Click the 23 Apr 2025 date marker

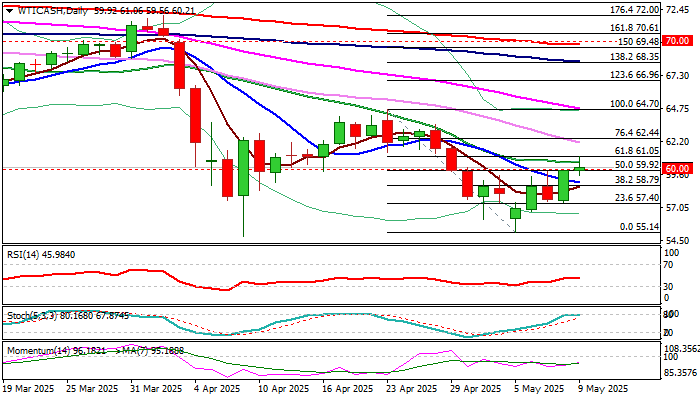pyautogui.click(x=412, y=389)
